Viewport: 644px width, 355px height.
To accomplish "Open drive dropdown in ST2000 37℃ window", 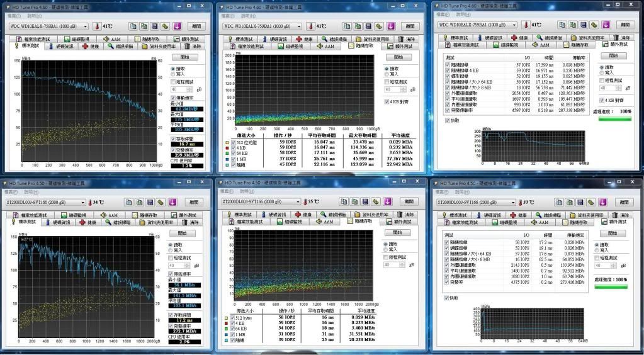I will tap(513, 203).
